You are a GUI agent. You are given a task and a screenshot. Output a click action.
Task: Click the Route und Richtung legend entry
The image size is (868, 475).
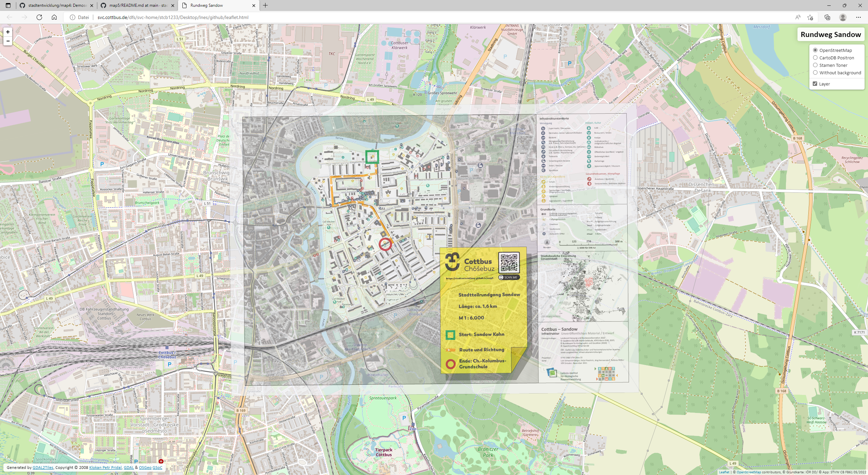pyautogui.click(x=475, y=350)
